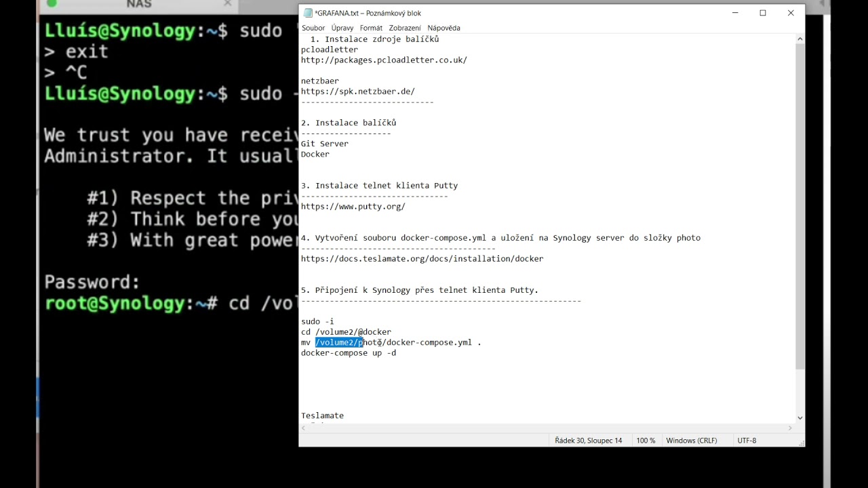Click the horizontal scrollbar left arrow
Screen dimensions: 868x488
point(304,428)
